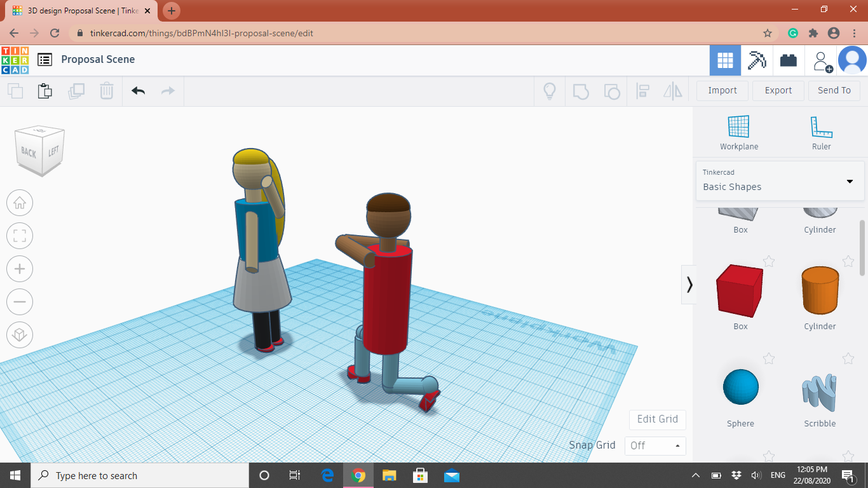Click the shapes panel scrollbar

point(862,248)
